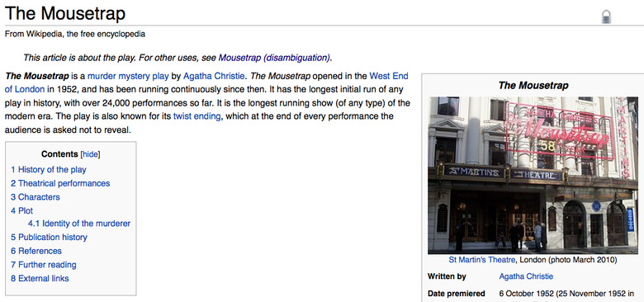The width and height of the screenshot is (644, 302).
Task: Click the infobox title The Mousetrap
Action: pyautogui.click(x=533, y=85)
